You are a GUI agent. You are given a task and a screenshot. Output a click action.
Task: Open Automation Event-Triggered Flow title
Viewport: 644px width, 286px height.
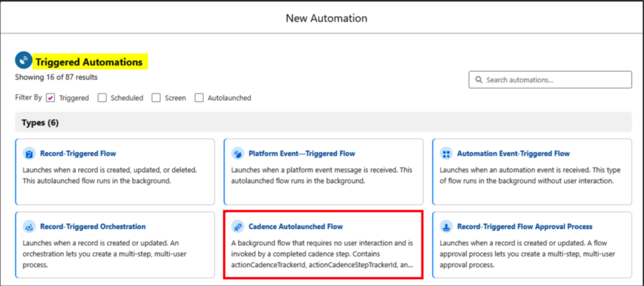pyautogui.click(x=513, y=154)
